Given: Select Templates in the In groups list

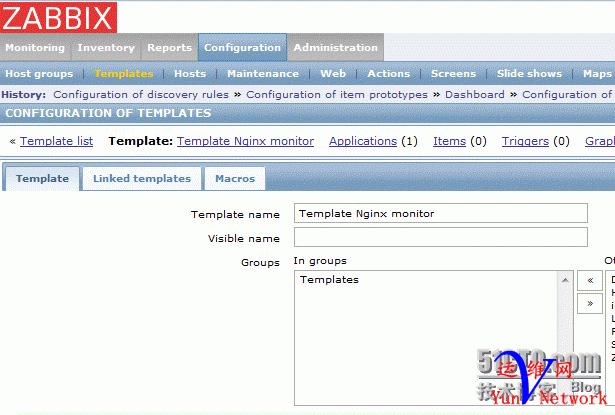Looking at the screenshot, I should 329,280.
